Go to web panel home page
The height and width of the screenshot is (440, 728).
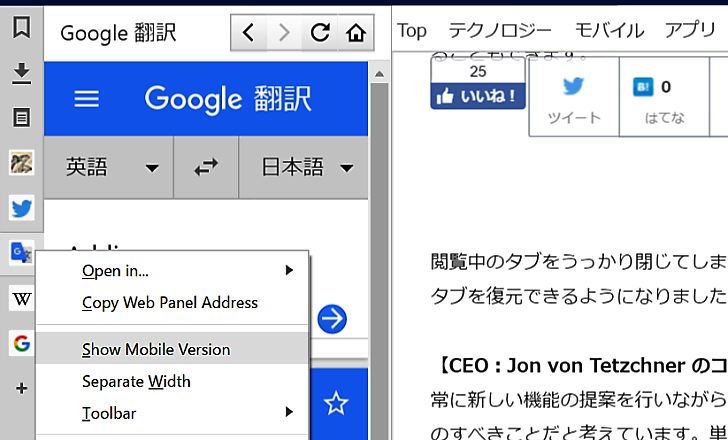tap(356, 33)
